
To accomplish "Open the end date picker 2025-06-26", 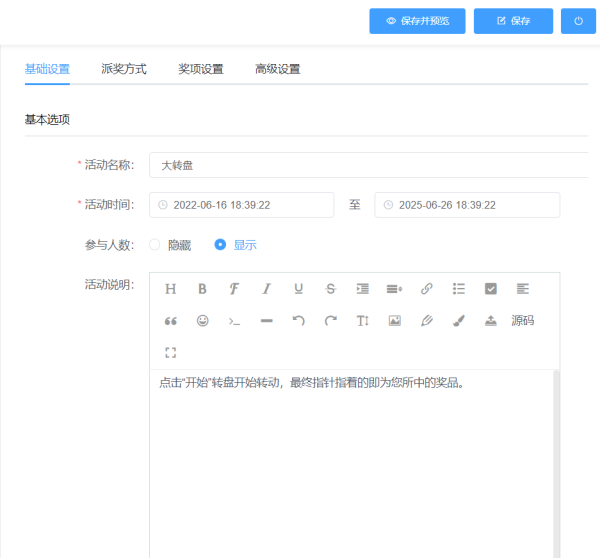I will tap(467, 205).
